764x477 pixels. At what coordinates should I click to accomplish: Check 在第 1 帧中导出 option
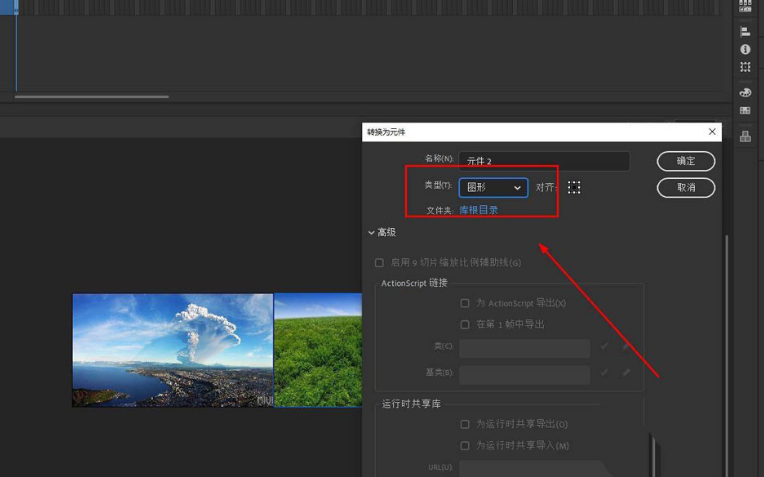click(x=465, y=324)
